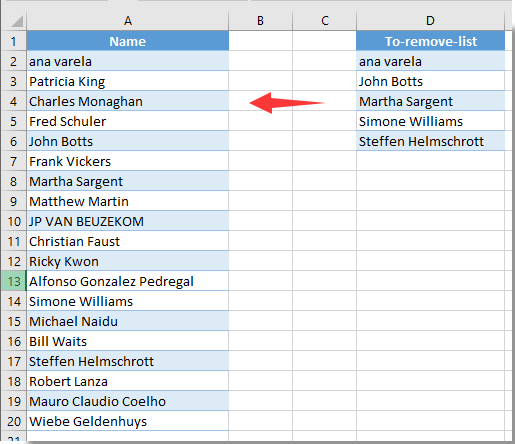This screenshot has width=515, height=444.
Task: Click Martha Sargent in column A
Action: tap(128, 181)
